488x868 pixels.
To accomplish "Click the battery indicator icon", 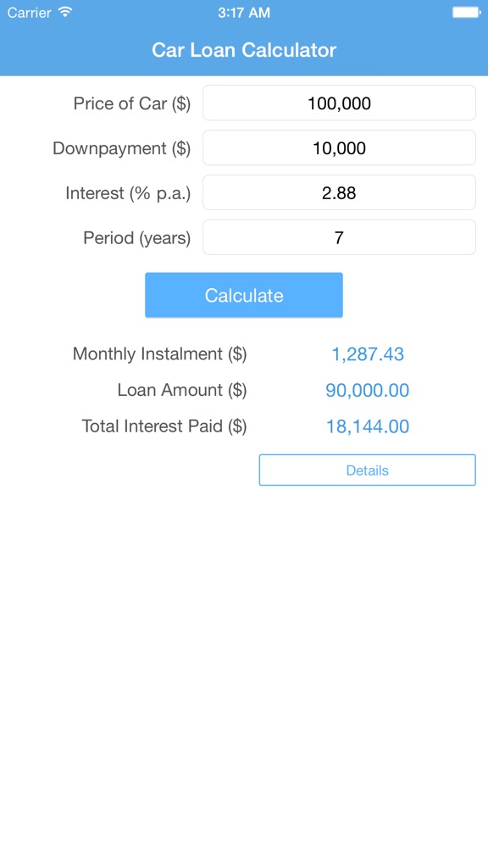I will click(465, 12).
